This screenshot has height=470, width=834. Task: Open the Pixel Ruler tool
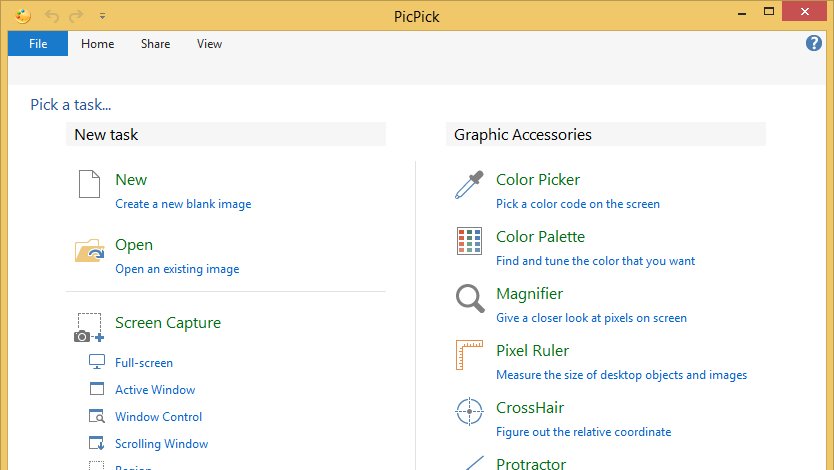pyautogui.click(x=532, y=351)
